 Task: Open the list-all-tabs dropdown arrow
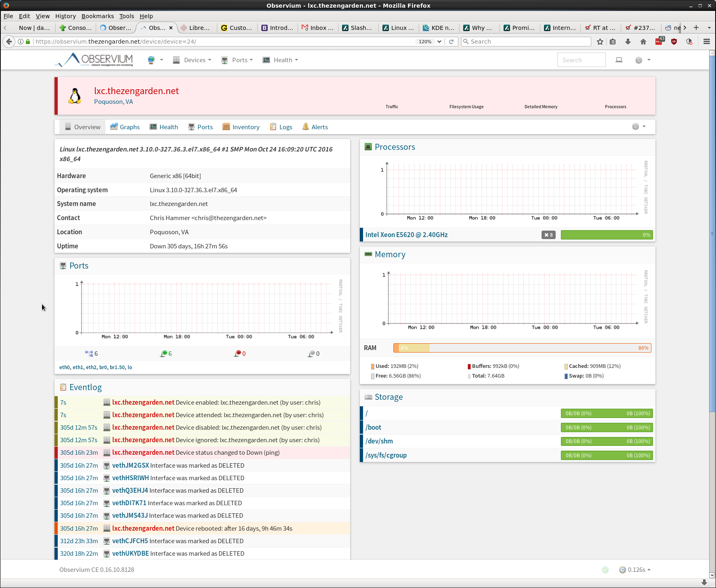click(709, 27)
